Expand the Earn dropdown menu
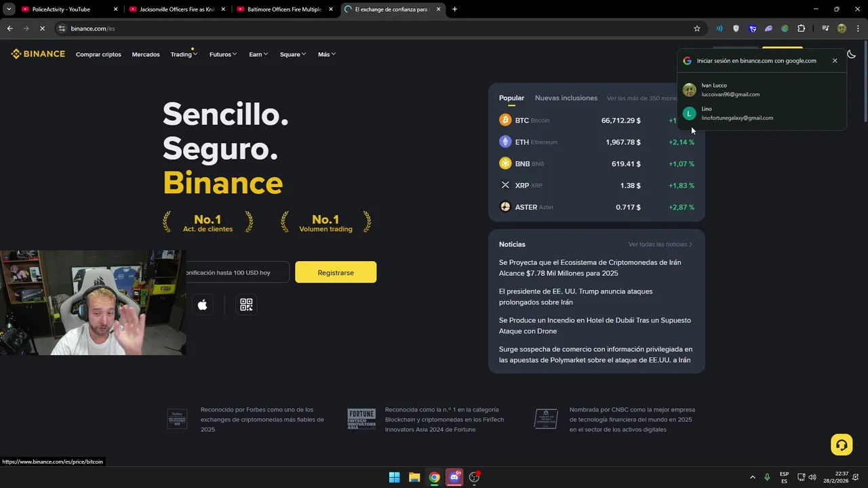868x488 pixels. [x=258, y=54]
